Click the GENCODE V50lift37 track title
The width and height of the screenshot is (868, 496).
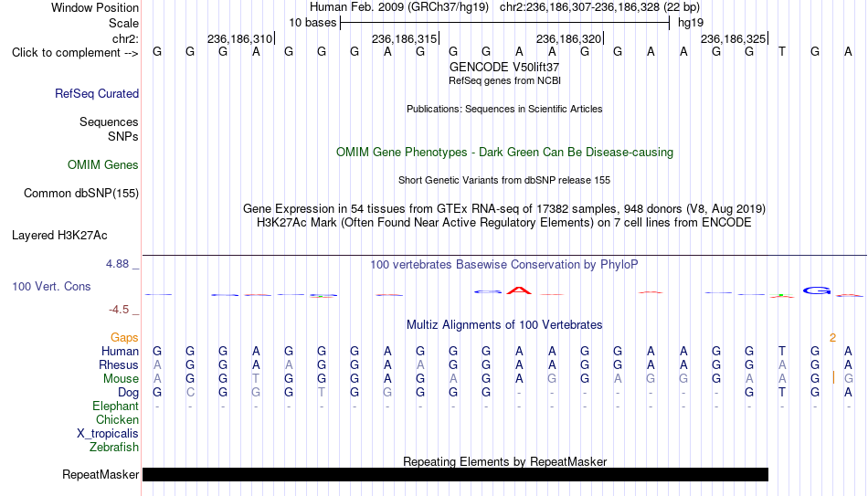(504, 67)
